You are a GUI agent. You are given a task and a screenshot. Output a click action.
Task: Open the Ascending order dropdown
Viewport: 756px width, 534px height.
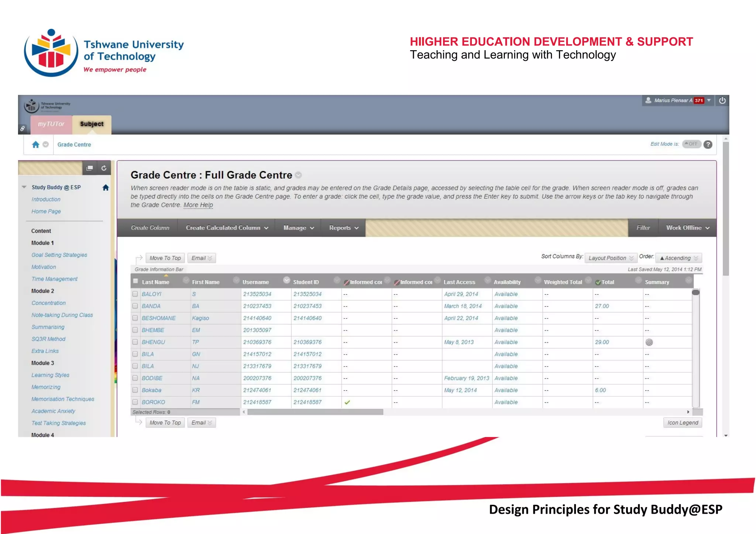[679, 258]
